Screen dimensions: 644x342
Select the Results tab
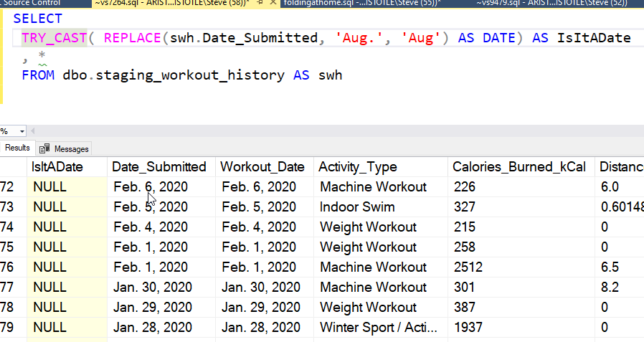[x=17, y=148]
